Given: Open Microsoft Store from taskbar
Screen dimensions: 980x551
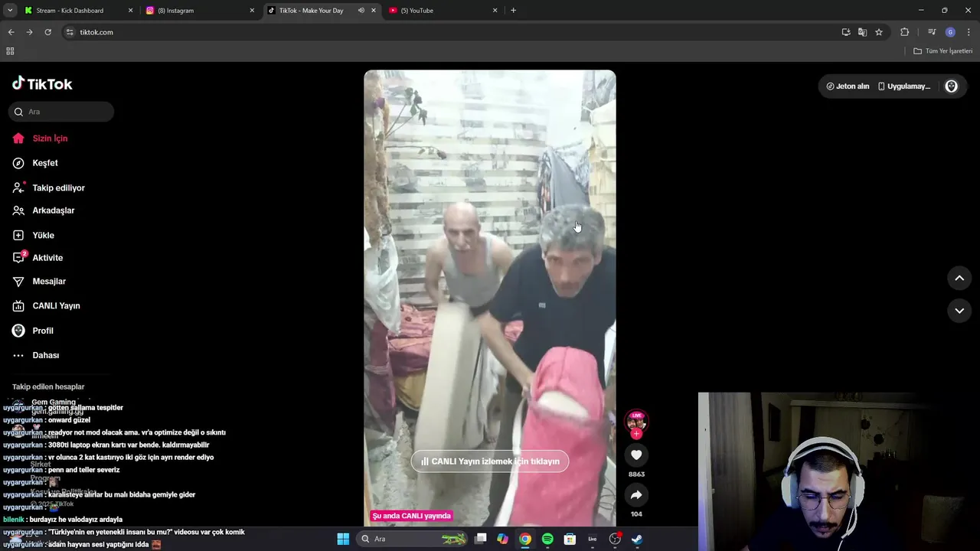Looking at the screenshot, I should [570, 539].
